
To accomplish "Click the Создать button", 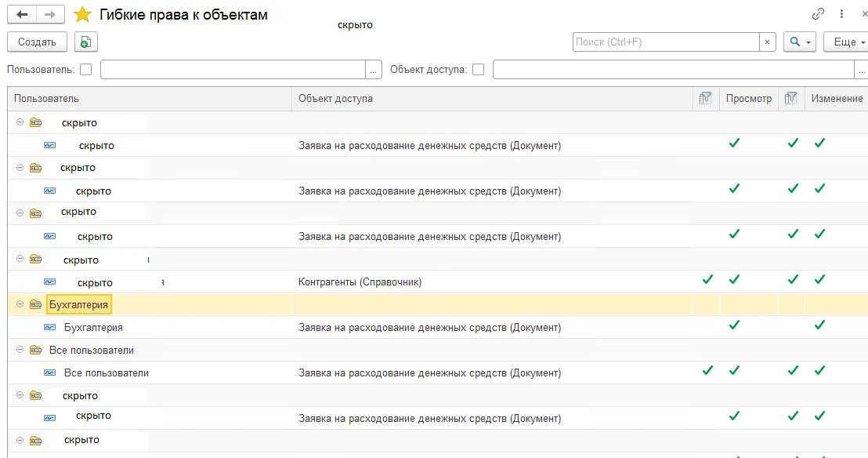I will click(37, 42).
